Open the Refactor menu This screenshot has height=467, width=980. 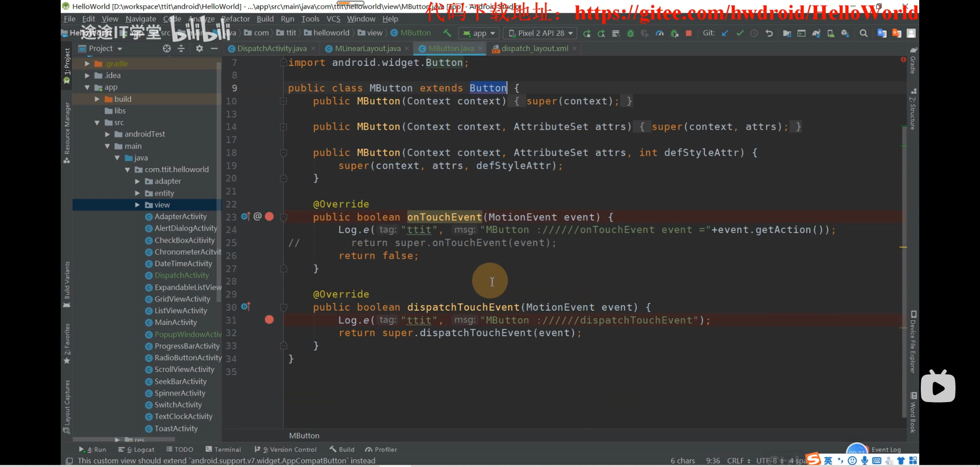pyautogui.click(x=236, y=19)
